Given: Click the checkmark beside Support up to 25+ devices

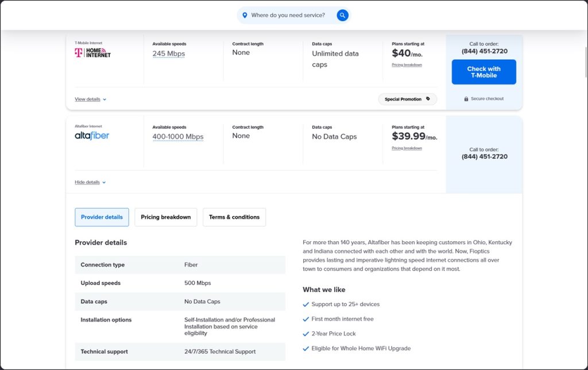Looking at the screenshot, I should coord(305,305).
